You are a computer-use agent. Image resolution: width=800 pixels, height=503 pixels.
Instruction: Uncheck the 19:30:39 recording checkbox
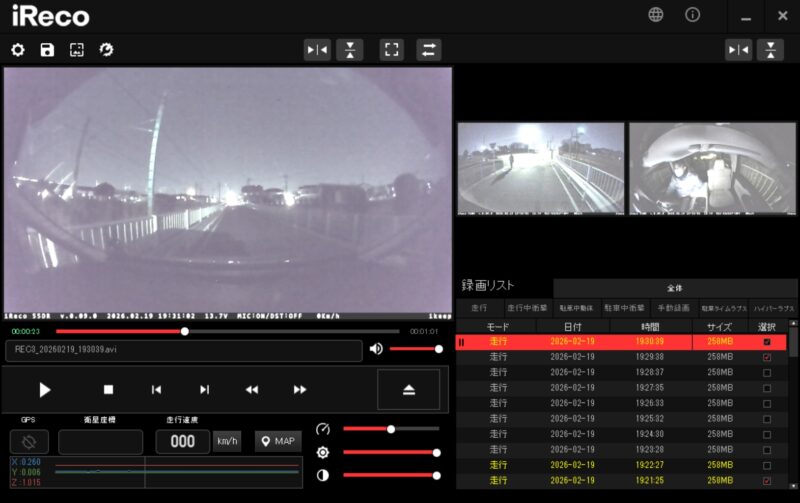(767, 342)
